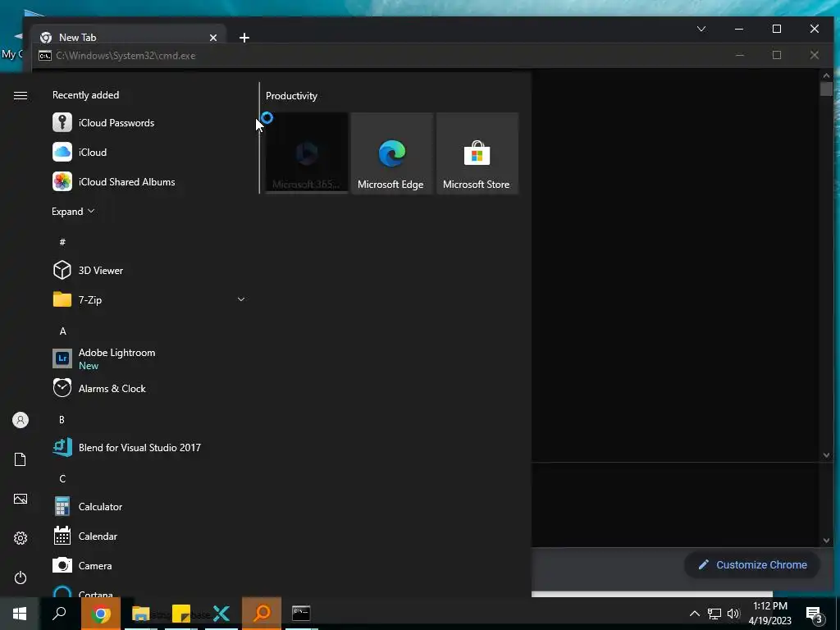Switch to Chrome on taskbar

pos(101,613)
